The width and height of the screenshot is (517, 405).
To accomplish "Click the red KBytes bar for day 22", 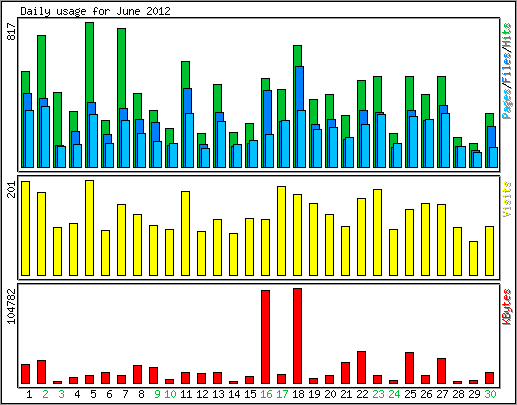I will click(361, 368).
